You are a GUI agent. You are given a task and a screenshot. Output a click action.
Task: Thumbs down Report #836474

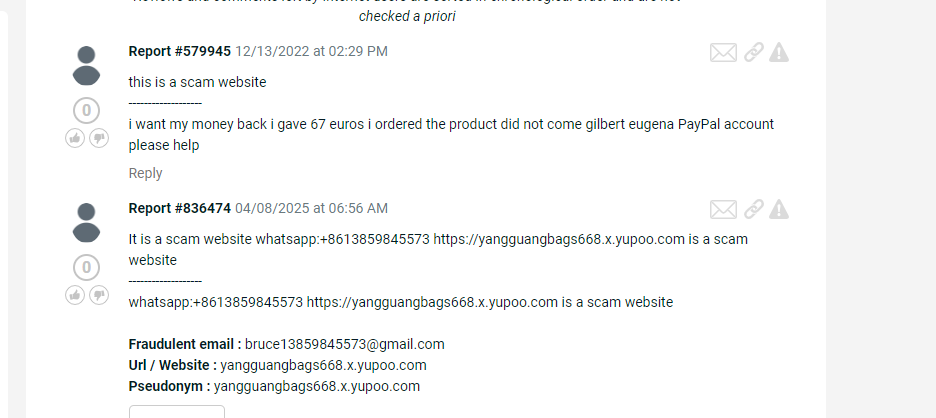click(x=99, y=295)
